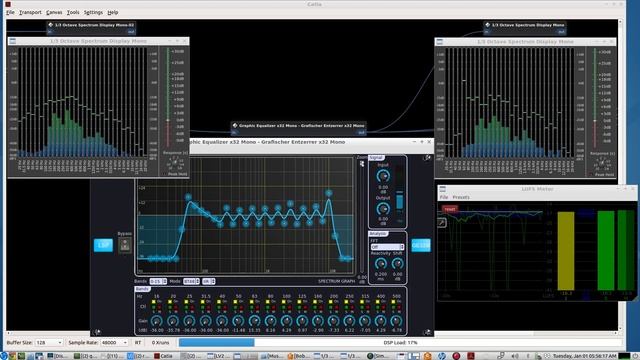Viewport: 640px width, 360px height.
Task: Adjust the Output gain knob in Signal panel
Action: coord(383,209)
